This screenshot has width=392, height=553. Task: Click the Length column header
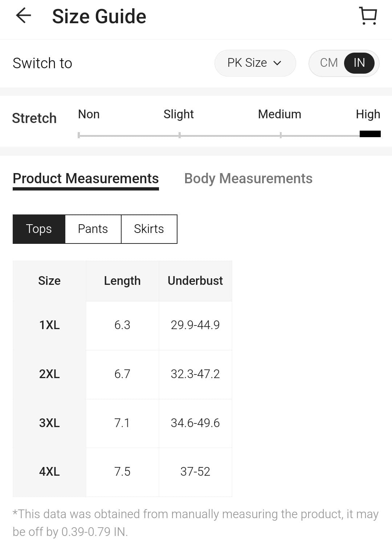click(122, 280)
